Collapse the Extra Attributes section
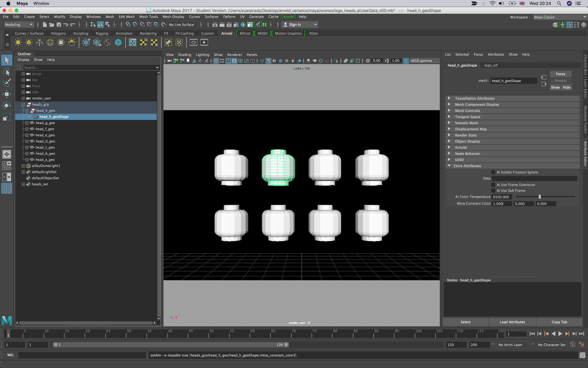Screen dimensions: 588x368 click(x=449, y=166)
